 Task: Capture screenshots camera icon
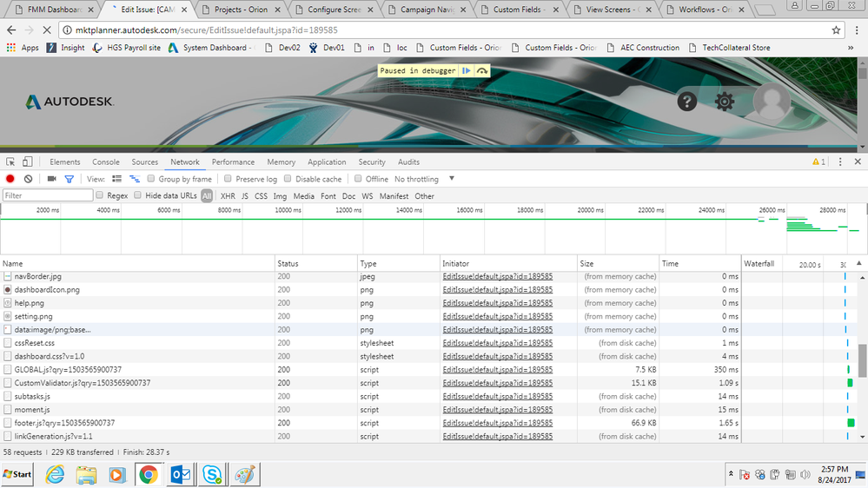coord(51,179)
